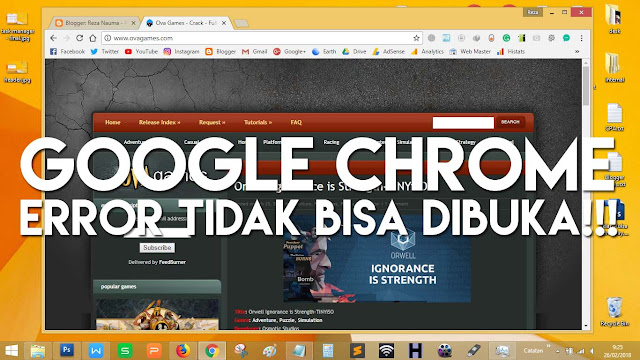Select the Recycle Bin desktop icon
Image resolution: width=640 pixels, height=360 pixels.
click(614, 311)
